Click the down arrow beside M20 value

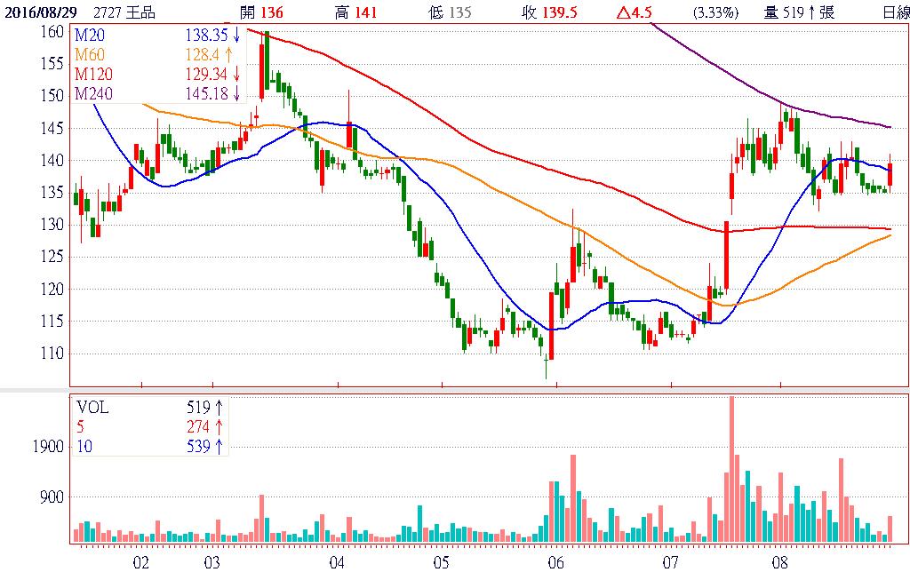tap(236, 36)
